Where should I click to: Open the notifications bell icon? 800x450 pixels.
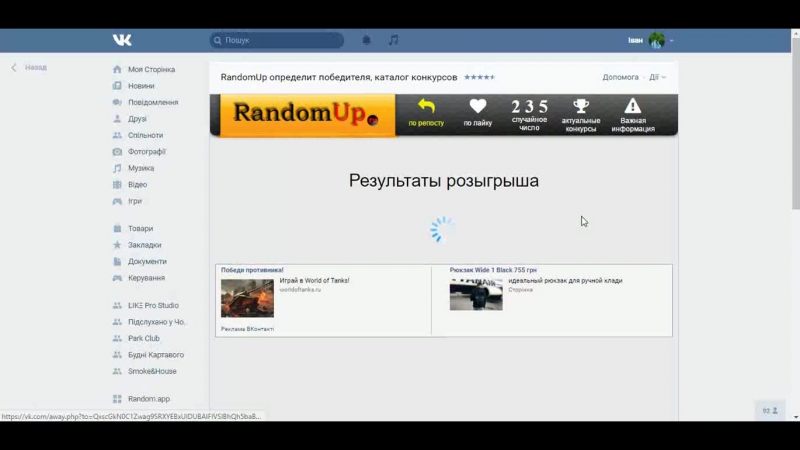366,40
